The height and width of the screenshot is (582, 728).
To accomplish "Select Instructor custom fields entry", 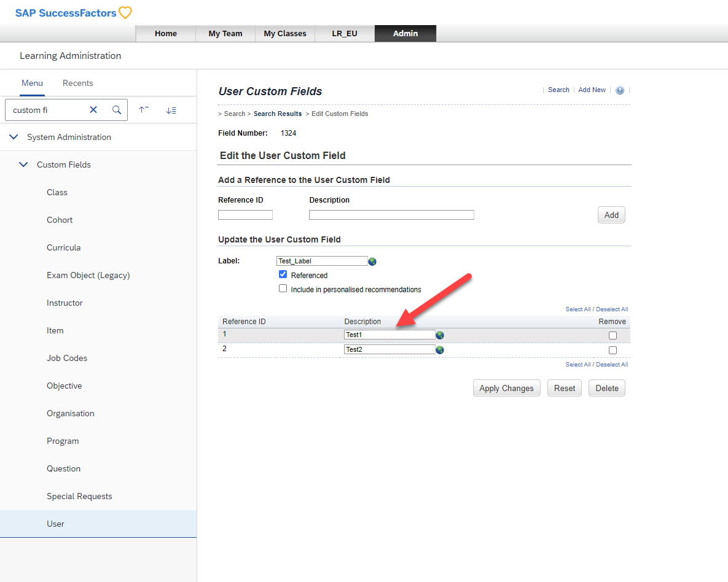I will click(65, 303).
